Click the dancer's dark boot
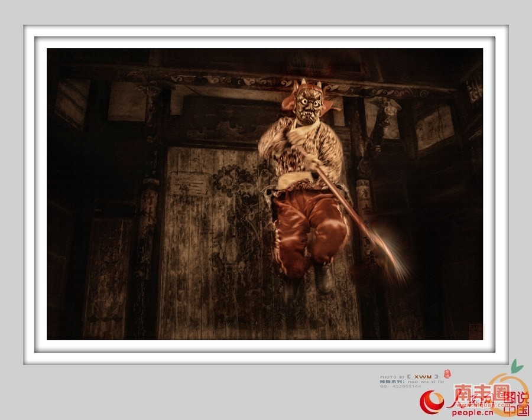This screenshot has height=420, width=532. click(x=324, y=278)
